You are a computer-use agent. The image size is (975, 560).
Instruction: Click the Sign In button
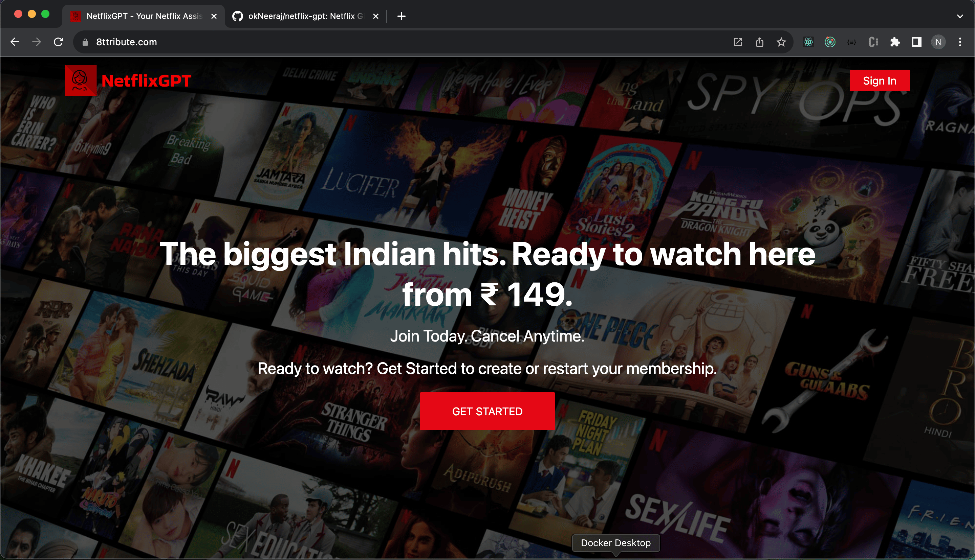coord(879,81)
